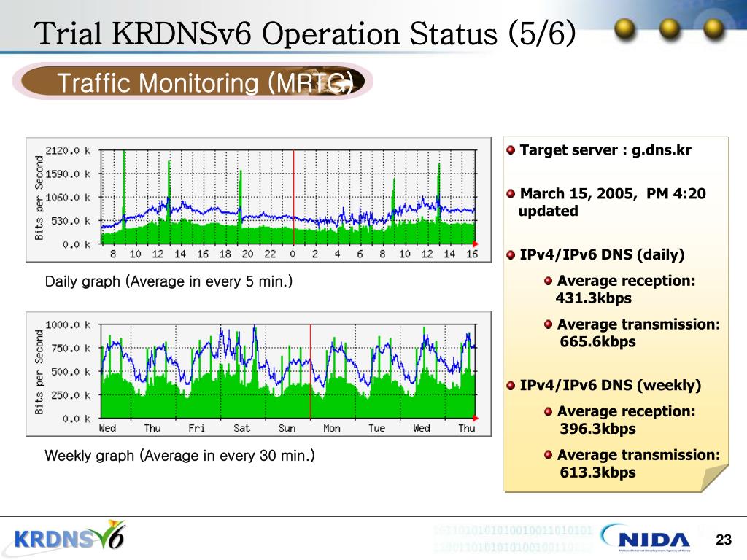
Task: Click the 'Sun' label on weekly graph axis
Action: [287, 428]
